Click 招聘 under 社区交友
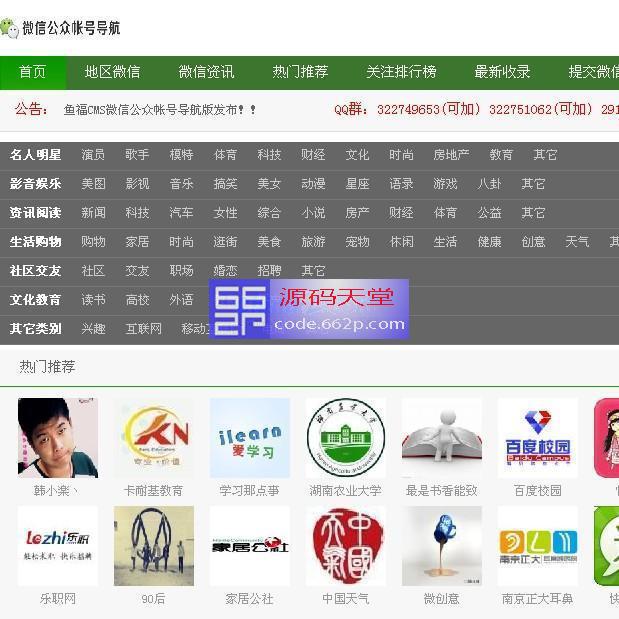This screenshot has height=619, width=619. [x=269, y=271]
